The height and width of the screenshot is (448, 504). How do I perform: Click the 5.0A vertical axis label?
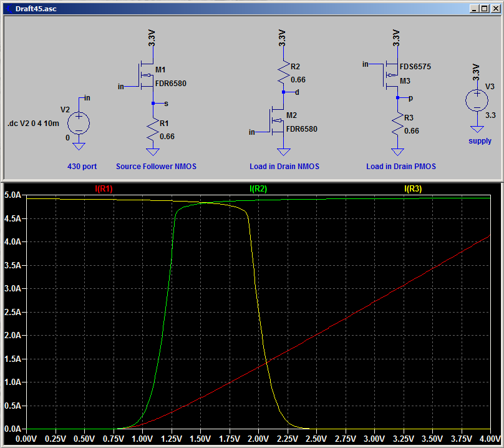coord(12,195)
